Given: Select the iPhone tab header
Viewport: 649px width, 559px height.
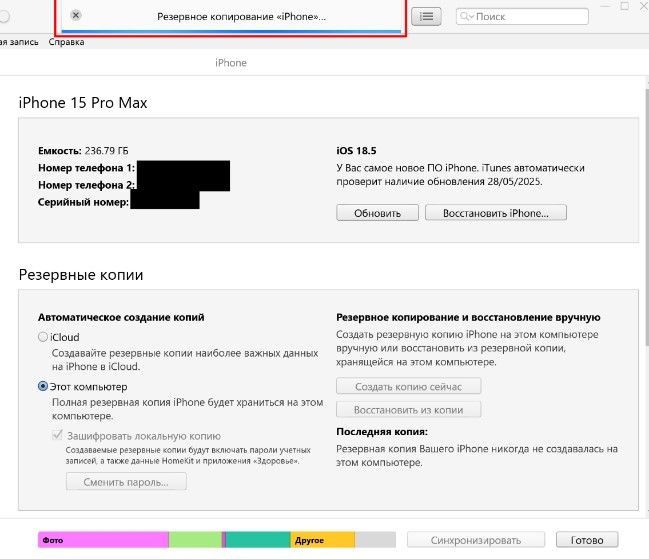Looking at the screenshot, I should [231, 63].
